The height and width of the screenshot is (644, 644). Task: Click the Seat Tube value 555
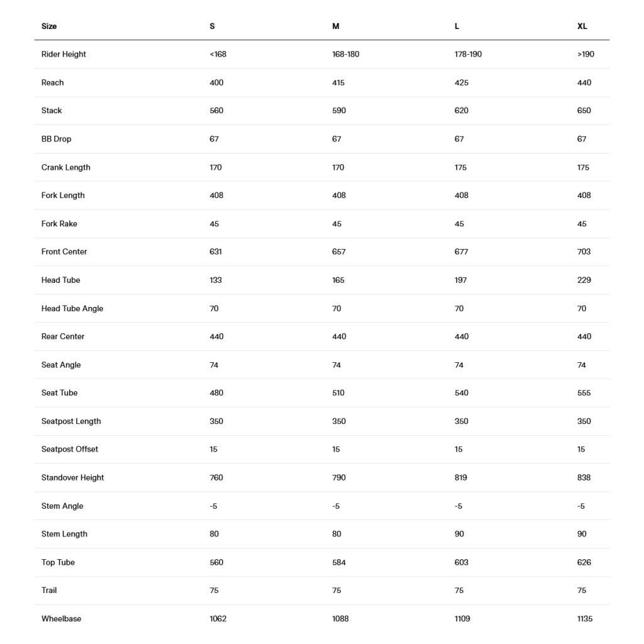[x=584, y=393]
